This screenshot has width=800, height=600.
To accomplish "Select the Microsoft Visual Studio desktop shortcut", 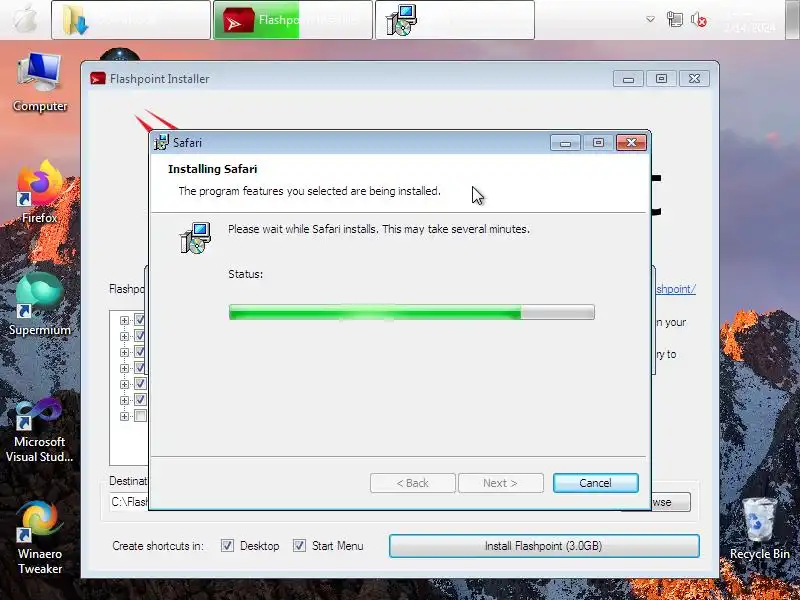I will (x=40, y=430).
